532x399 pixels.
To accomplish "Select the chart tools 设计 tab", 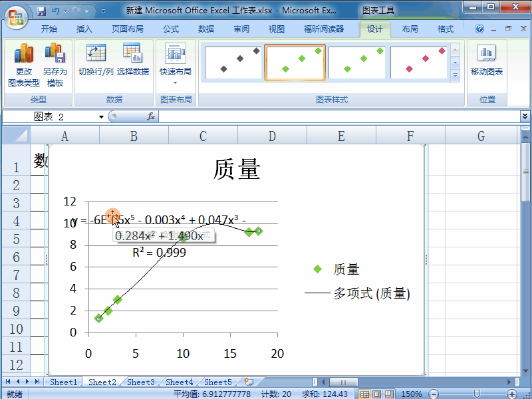I will pyautogui.click(x=375, y=29).
